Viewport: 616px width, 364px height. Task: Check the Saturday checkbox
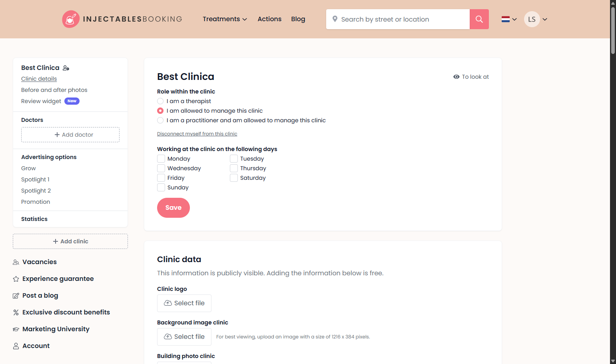(x=234, y=178)
